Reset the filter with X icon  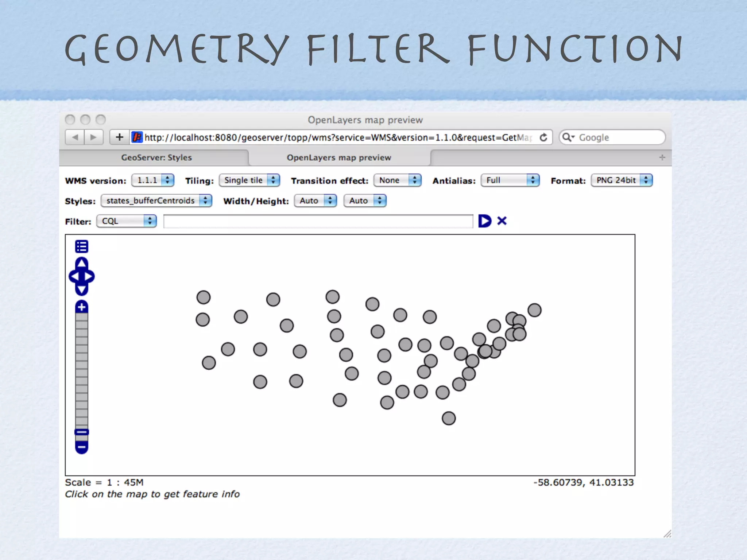502,221
